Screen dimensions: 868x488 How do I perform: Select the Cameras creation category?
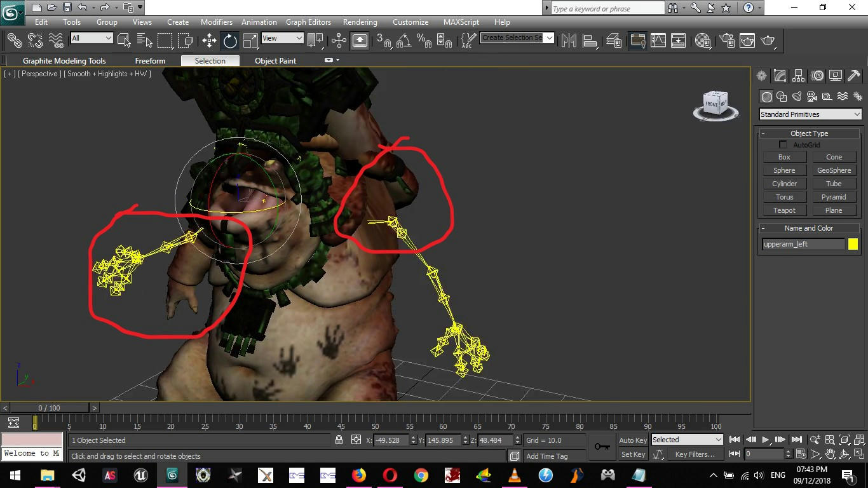(812, 97)
